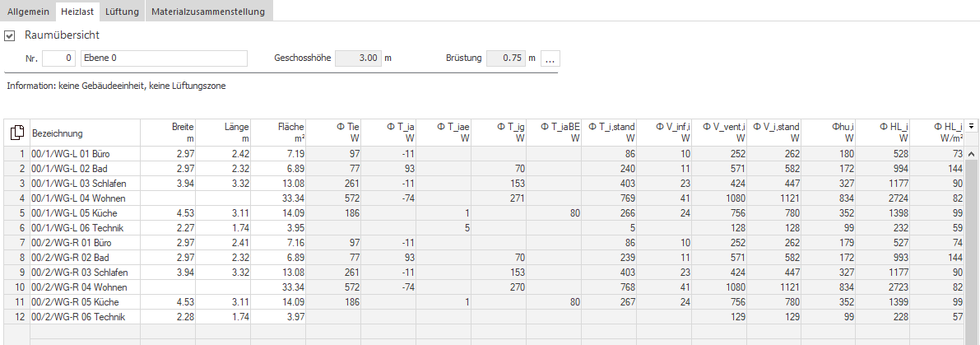980x345 pixels.
Task: Click the copy table icon in header
Action: [x=17, y=133]
